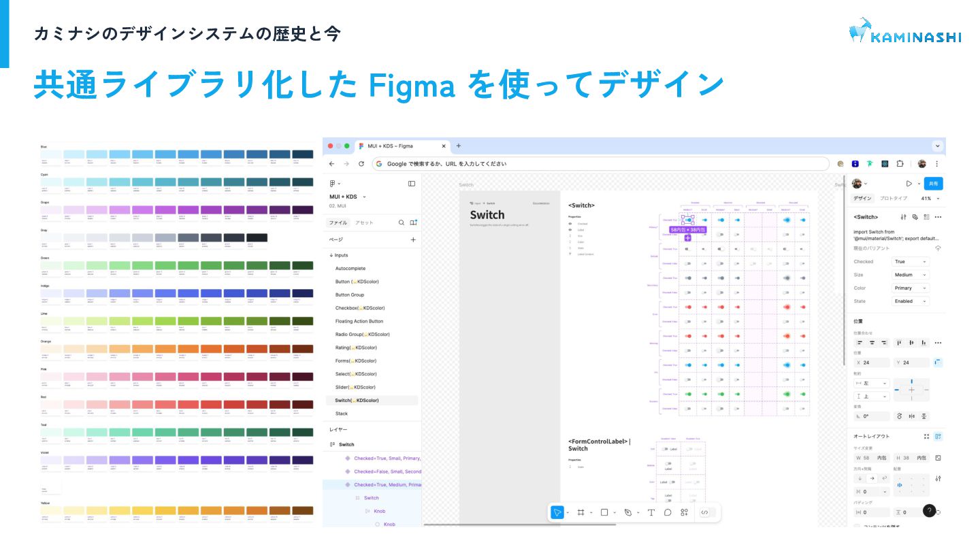Open the help question mark button

tap(930, 510)
